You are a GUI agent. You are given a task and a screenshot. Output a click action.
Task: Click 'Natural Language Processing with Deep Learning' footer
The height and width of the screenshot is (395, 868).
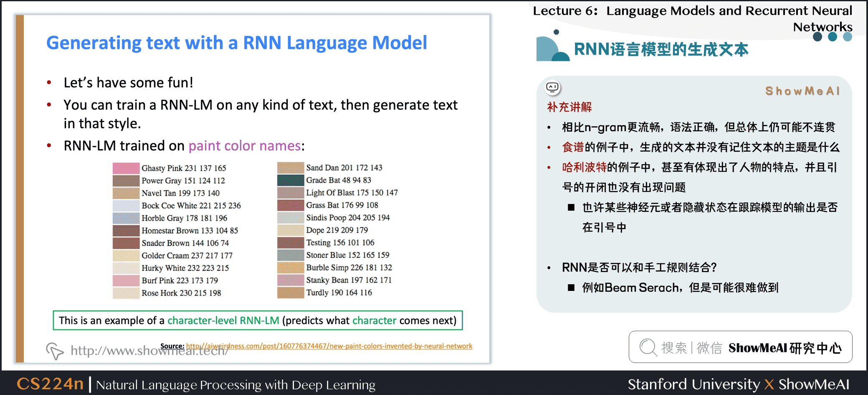pyautogui.click(x=235, y=385)
